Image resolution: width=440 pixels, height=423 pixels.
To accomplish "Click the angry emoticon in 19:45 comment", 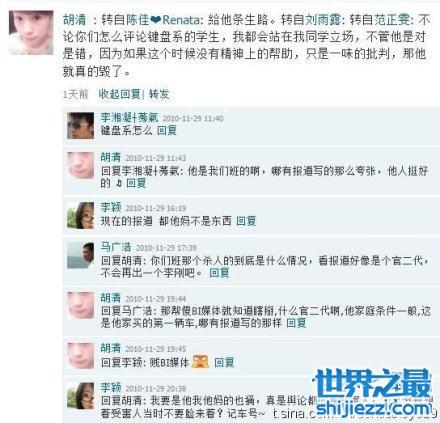I will point(200,362).
